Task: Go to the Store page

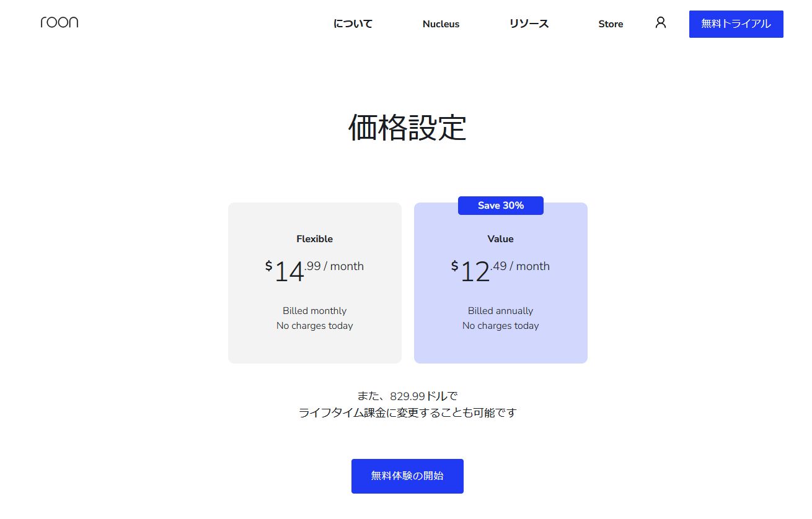Action: [611, 24]
